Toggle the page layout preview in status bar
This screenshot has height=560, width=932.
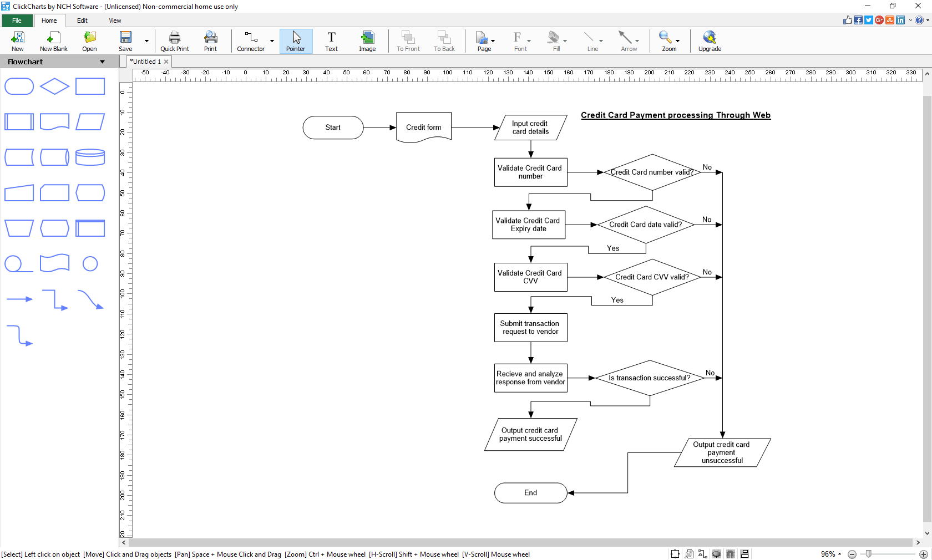745,554
